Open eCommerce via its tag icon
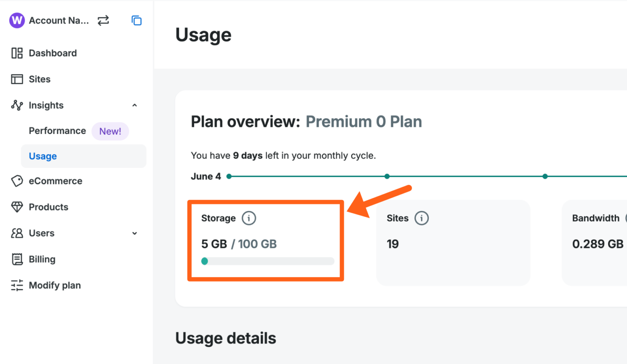The image size is (627, 364). point(17,181)
